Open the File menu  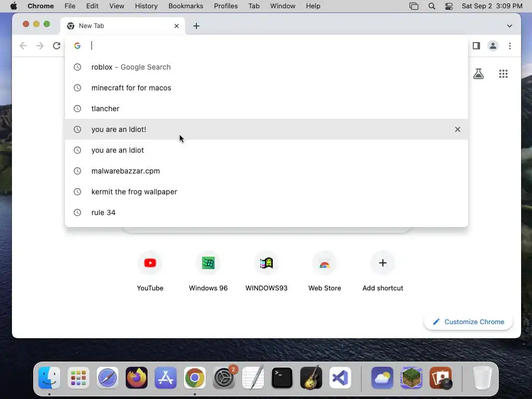click(70, 6)
